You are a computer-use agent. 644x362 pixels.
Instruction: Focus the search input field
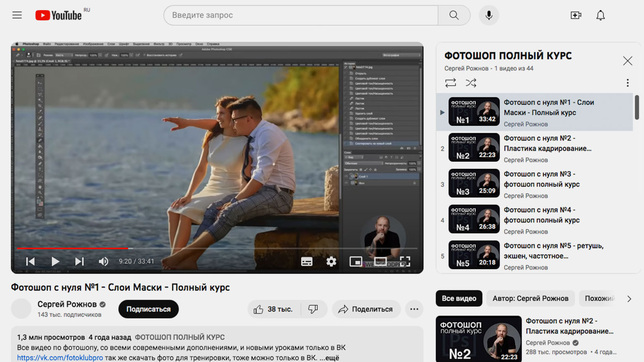tap(301, 15)
